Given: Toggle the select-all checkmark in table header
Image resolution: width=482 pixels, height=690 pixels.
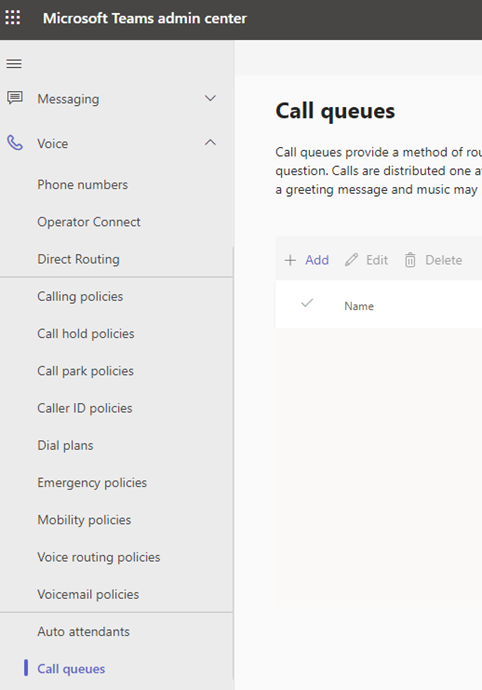Looking at the screenshot, I should (307, 303).
